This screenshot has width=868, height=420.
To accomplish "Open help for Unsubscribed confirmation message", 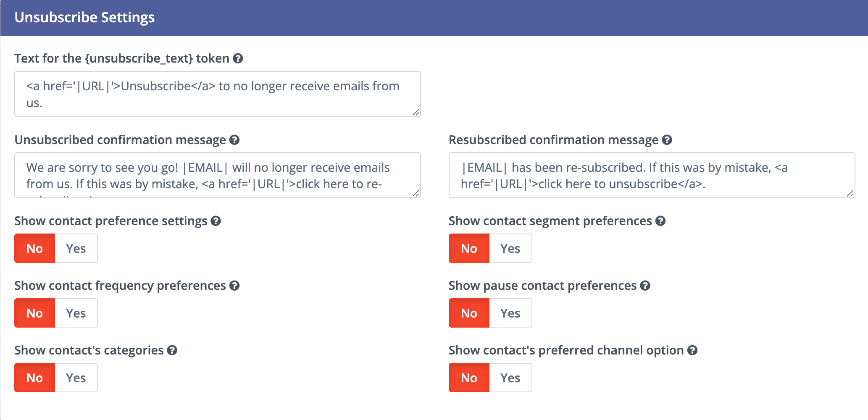I will (234, 140).
